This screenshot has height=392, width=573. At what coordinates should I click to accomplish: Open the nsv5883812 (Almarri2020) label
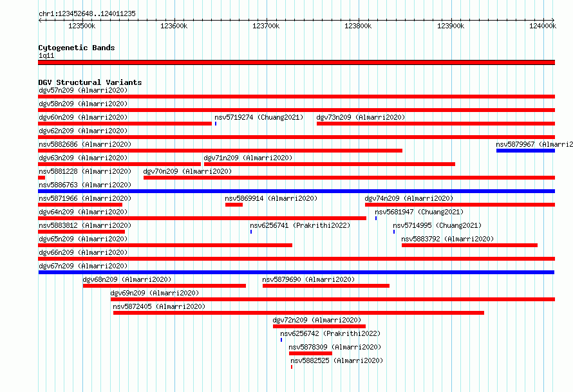(85, 225)
